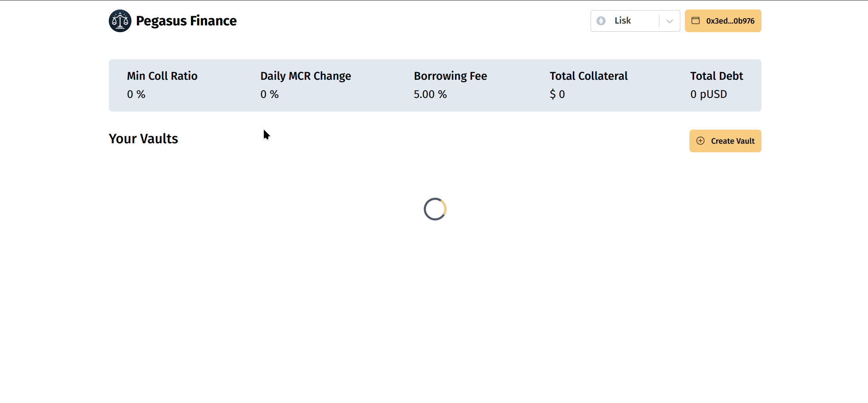The image size is (868, 403).
Task: Click the loading spinner under Your Vaults
Action: (x=435, y=209)
